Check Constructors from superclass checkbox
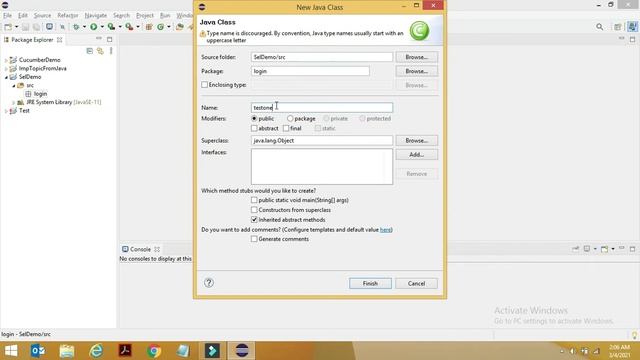The height and width of the screenshot is (360, 640). (x=254, y=210)
